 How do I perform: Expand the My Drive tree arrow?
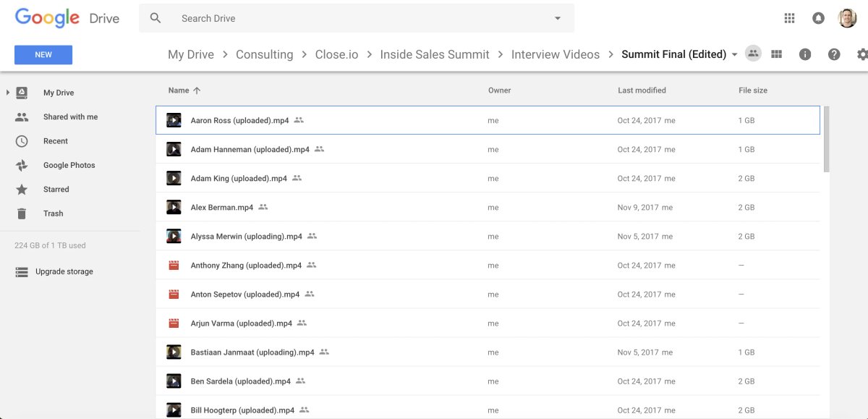coord(7,93)
